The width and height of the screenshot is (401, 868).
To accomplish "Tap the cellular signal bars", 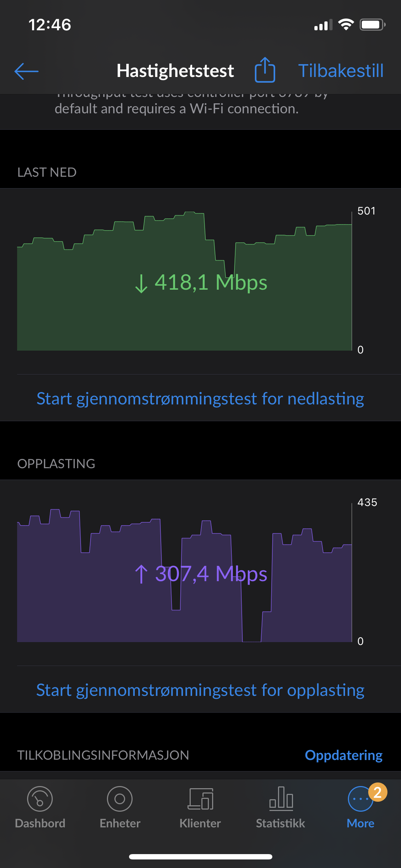I will 323,25.
